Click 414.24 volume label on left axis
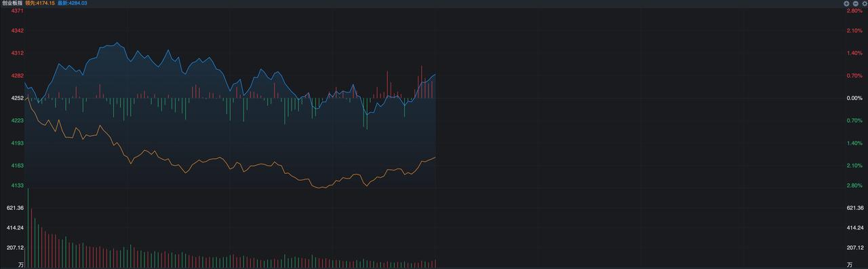The height and width of the screenshot is (269, 868). click(x=16, y=228)
